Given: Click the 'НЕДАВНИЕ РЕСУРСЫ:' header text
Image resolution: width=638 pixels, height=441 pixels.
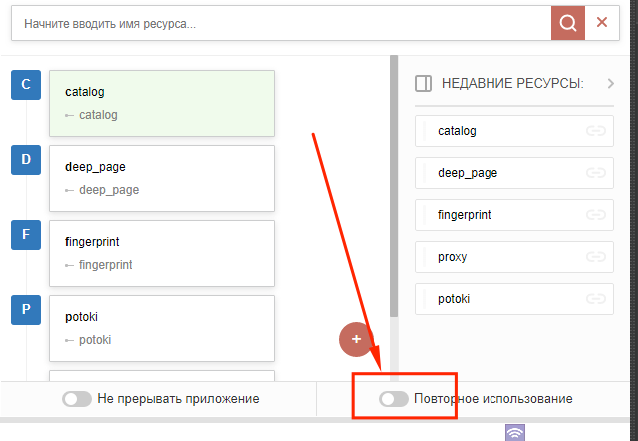Looking at the screenshot, I should 513,83.
